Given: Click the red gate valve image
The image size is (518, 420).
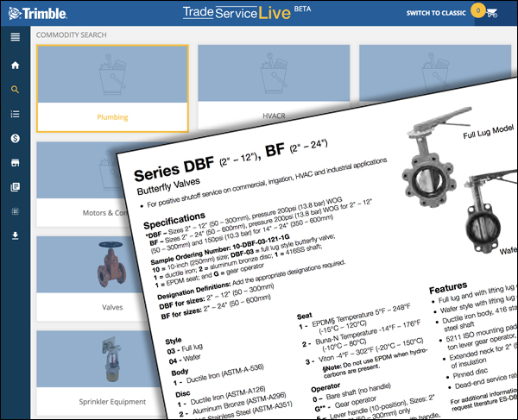Looking at the screenshot, I should pyautogui.click(x=111, y=264).
